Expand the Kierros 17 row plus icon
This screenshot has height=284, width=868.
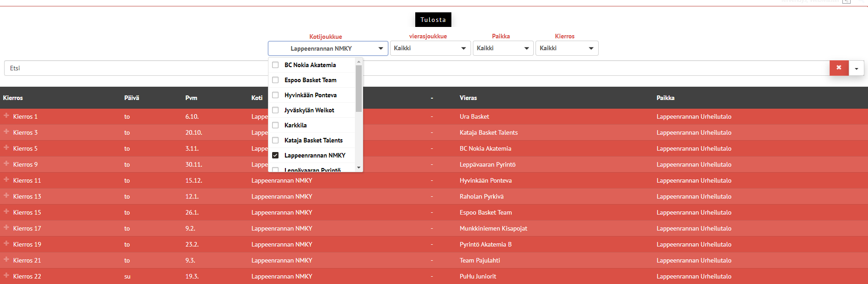pos(6,228)
